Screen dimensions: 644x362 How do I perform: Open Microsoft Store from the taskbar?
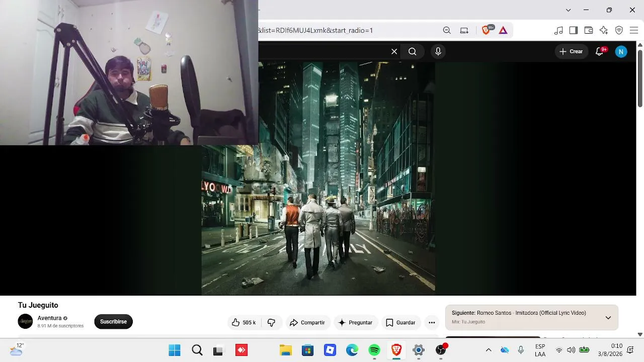(x=308, y=350)
